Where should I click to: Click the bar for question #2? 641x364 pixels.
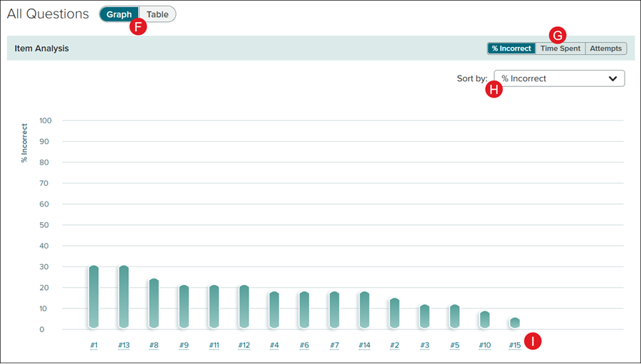coord(395,313)
